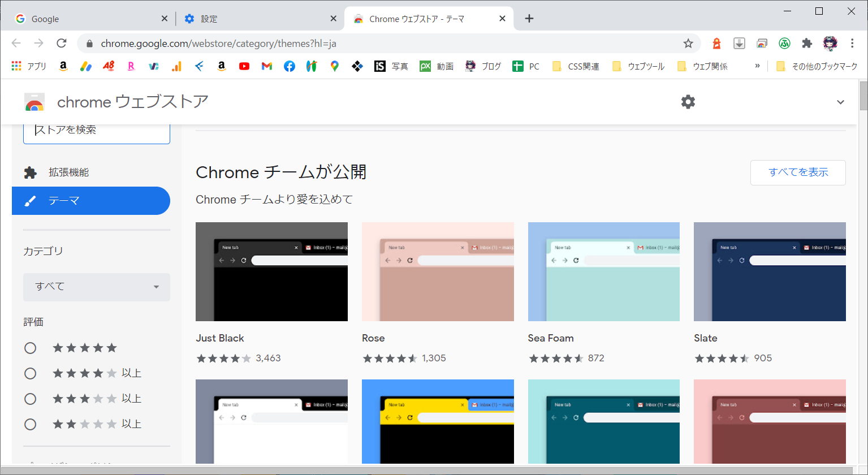Viewport: 868px width, 475px height.
Task: Expand the Web Store account chevron
Action: point(840,102)
